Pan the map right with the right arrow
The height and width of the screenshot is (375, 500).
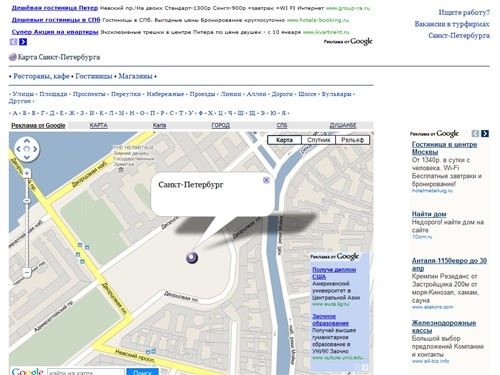point(35,149)
